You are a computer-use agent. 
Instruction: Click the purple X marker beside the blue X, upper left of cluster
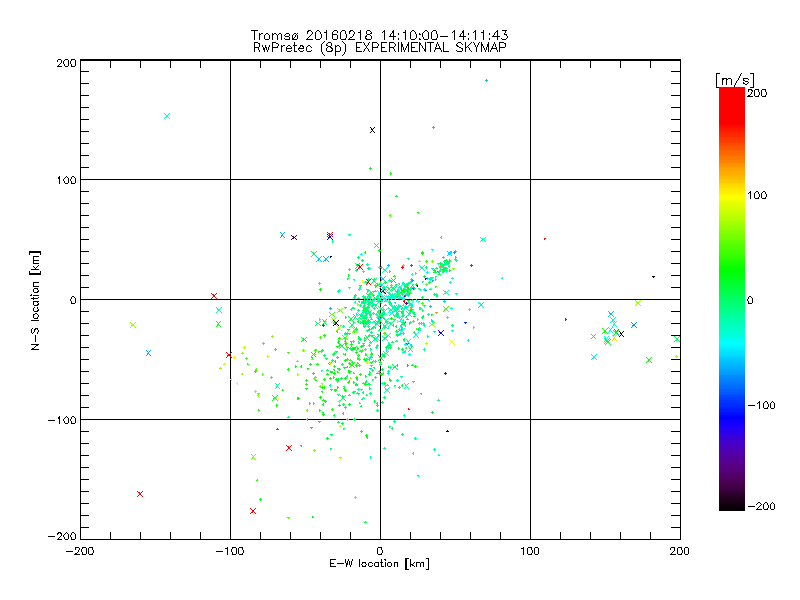[x=294, y=237]
